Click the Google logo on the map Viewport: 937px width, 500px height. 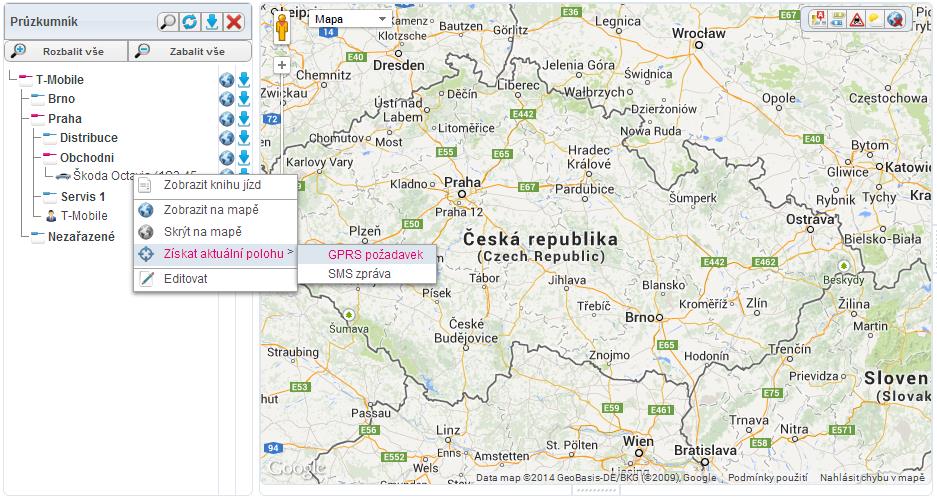tap(296, 468)
